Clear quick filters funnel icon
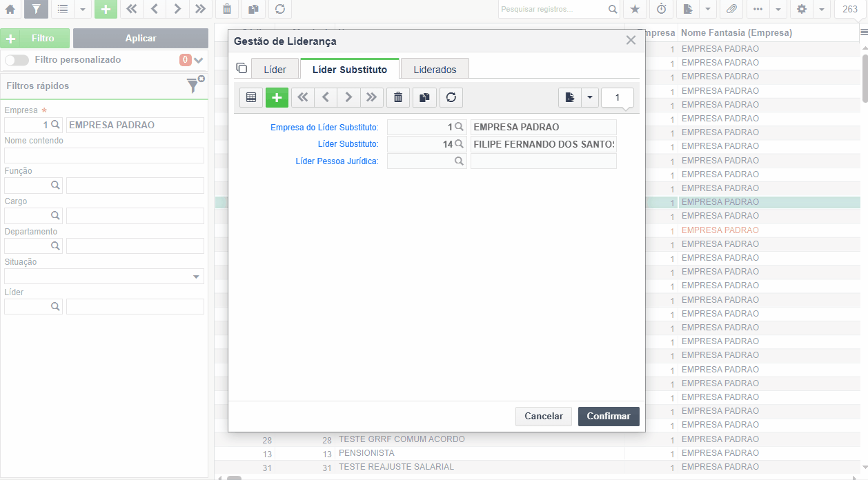The width and height of the screenshot is (868, 480). tap(194, 85)
